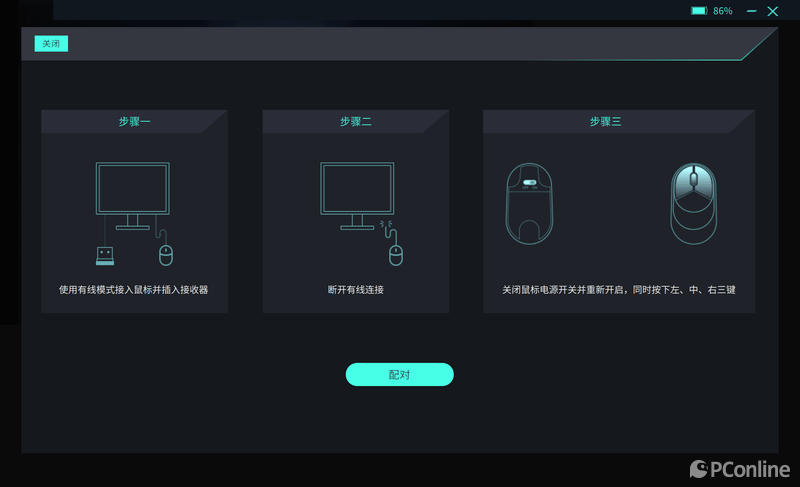Minimize the window with the dash button
Image resolution: width=800 pixels, height=487 pixels.
tap(752, 11)
